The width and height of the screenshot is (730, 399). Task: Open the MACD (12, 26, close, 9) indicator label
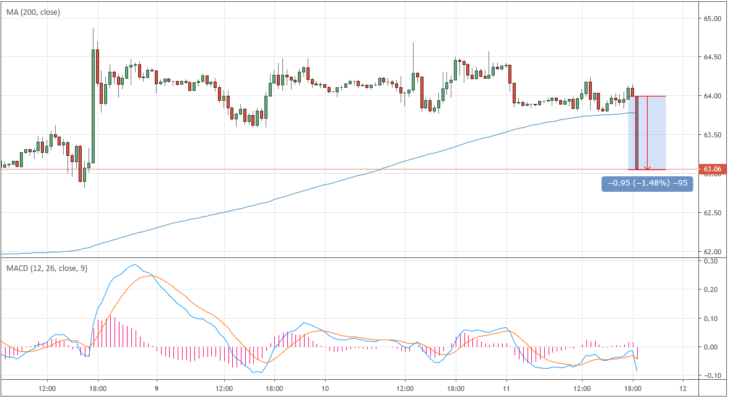(47, 268)
